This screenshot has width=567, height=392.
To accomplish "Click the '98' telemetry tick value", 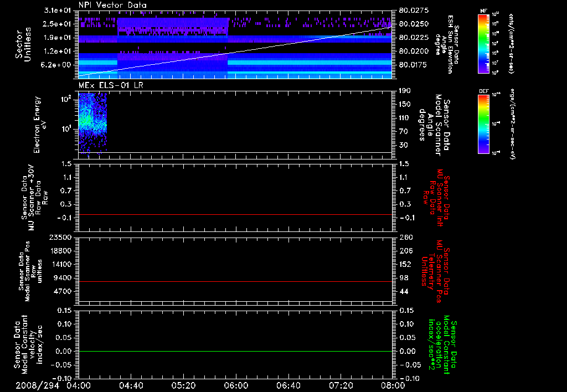I will (x=403, y=278).
